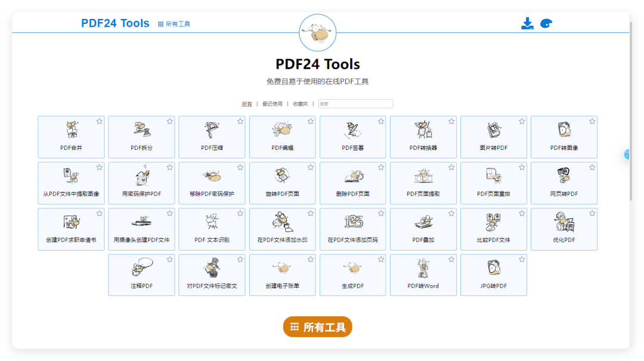The width and height of the screenshot is (644, 361).
Task: Open 所有工具 menu in top header
Action: click(x=174, y=24)
